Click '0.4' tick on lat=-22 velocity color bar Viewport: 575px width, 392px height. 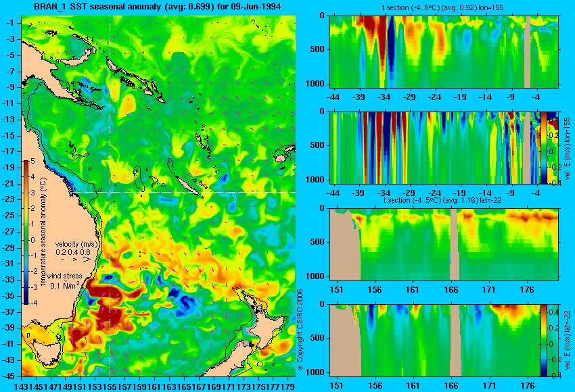point(553,312)
